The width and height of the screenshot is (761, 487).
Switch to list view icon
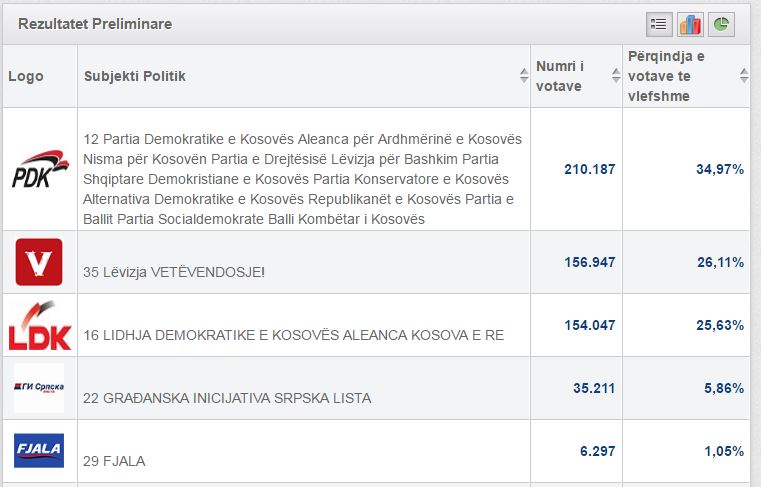click(x=659, y=24)
